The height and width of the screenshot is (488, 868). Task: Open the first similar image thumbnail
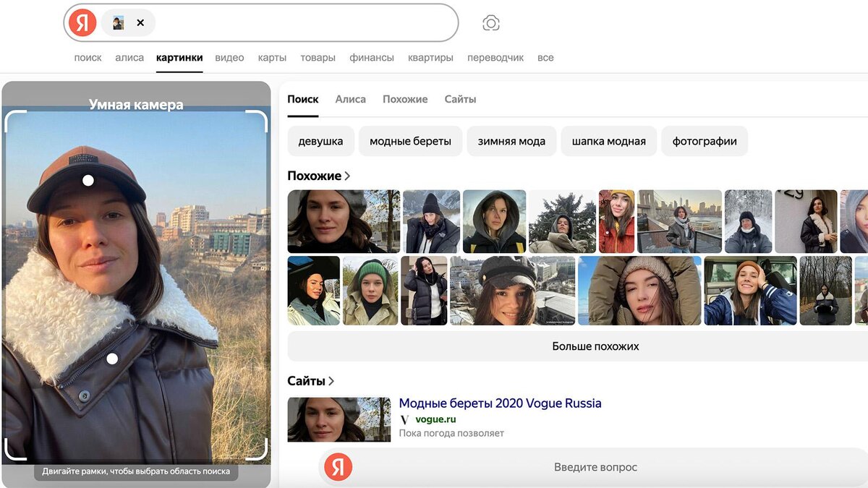pos(343,221)
